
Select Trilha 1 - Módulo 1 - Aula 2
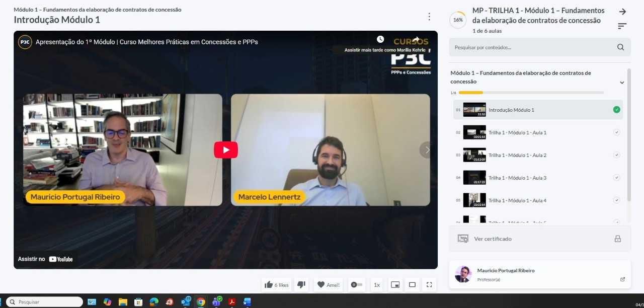517,155
